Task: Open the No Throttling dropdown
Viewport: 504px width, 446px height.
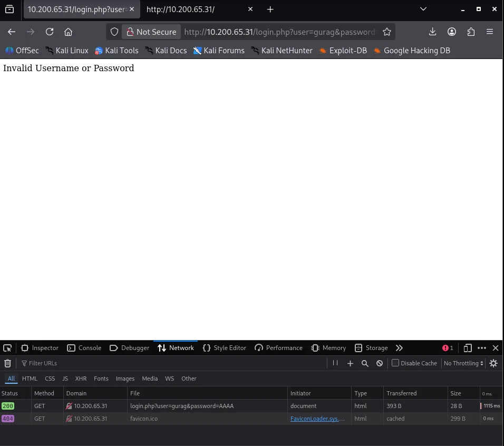Action: (463, 363)
